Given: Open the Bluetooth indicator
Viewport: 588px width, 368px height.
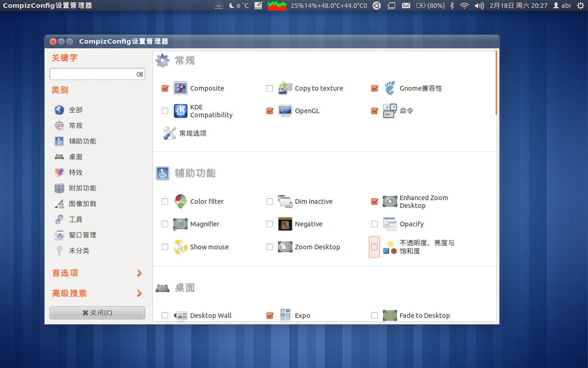Looking at the screenshot, I should 452,6.
